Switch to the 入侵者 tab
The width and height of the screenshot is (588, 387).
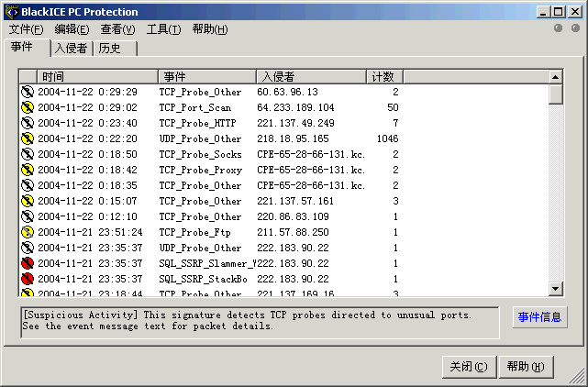[x=72, y=49]
